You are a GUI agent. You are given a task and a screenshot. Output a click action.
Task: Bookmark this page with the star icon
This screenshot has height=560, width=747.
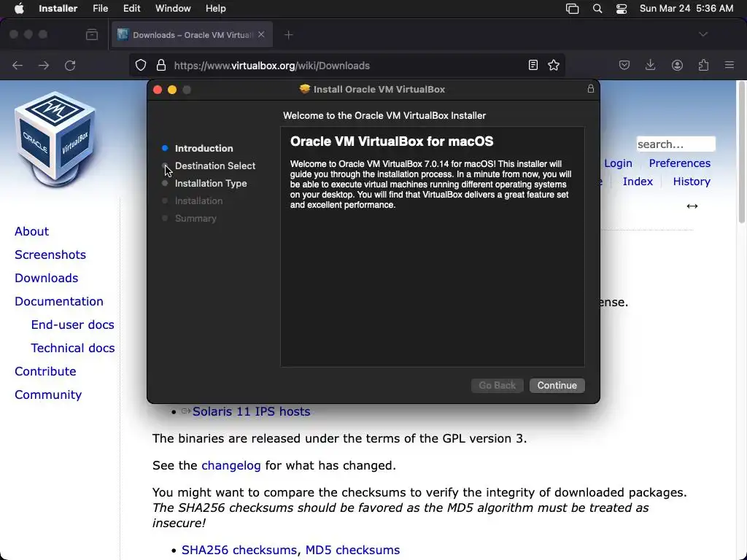554,65
